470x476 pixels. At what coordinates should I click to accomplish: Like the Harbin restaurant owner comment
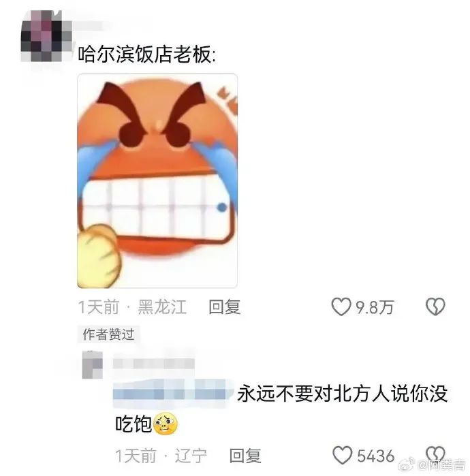[x=341, y=306]
